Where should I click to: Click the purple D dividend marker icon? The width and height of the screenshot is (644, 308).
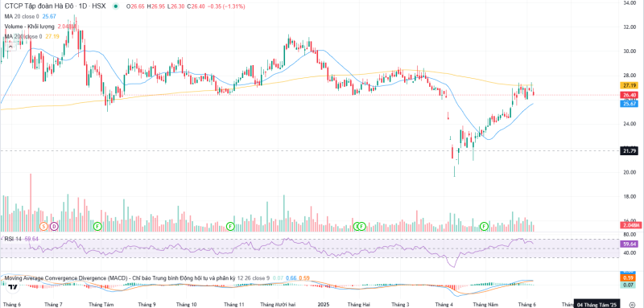(x=54, y=226)
